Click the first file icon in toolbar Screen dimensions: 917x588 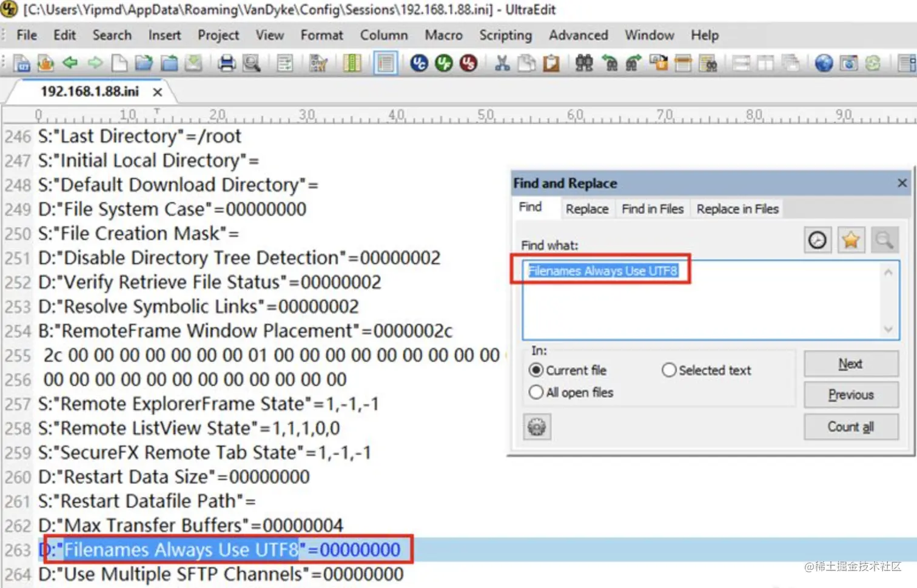pyautogui.click(x=22, y=62)
